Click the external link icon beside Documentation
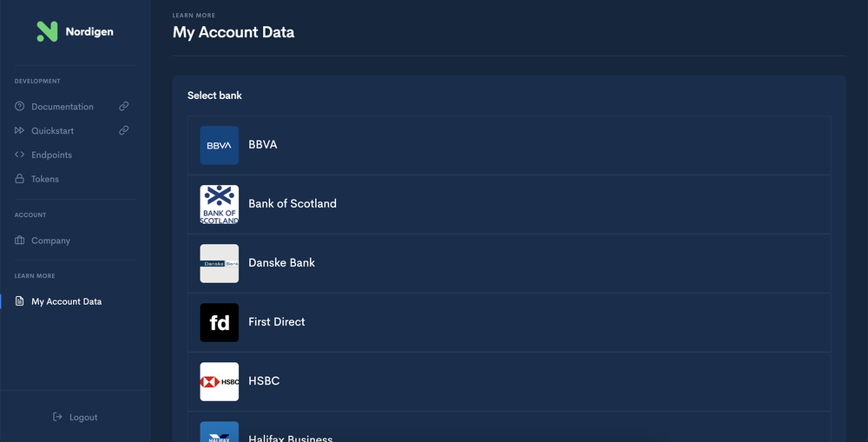This screenshot has width=868, height=442. tap(124, 106)
